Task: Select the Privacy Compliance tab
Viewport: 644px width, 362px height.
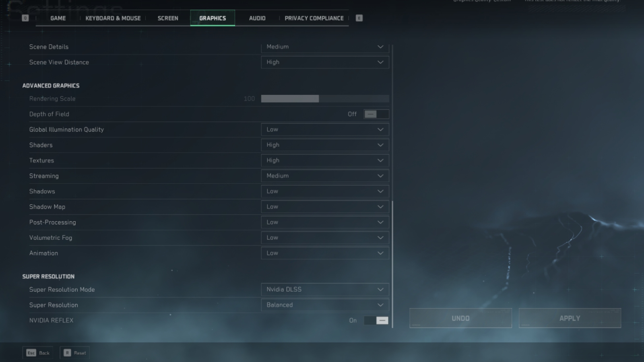Action: click(x=314, y=18)
